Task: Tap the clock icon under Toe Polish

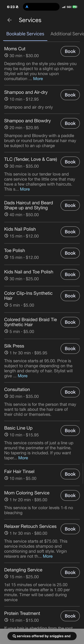Action: (6, 257)
